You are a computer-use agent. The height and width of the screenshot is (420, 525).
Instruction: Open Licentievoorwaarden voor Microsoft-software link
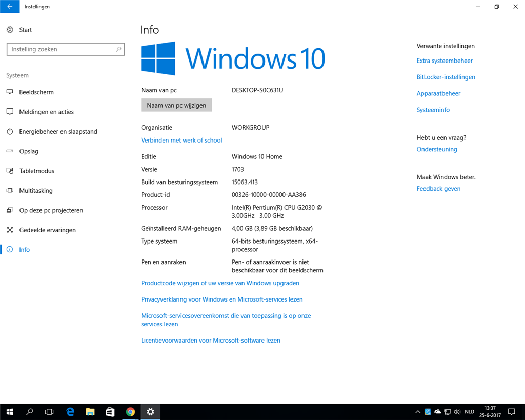[x=211, y=341]
